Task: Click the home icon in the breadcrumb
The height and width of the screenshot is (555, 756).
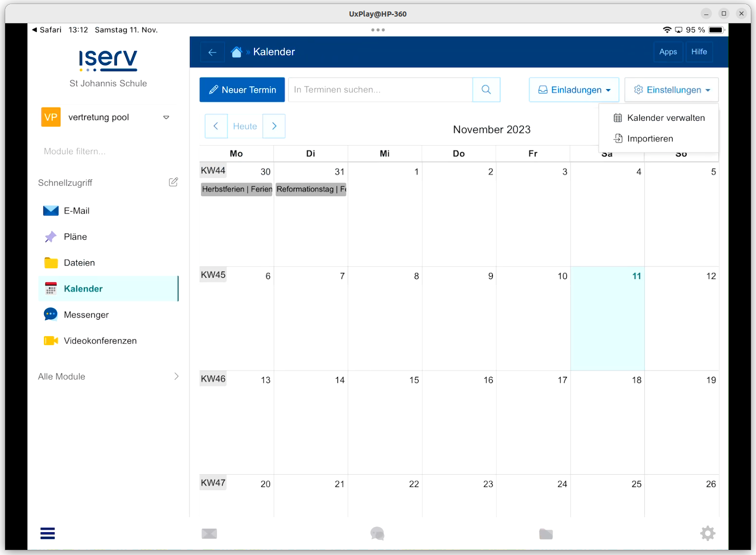Action: (237, 51)
